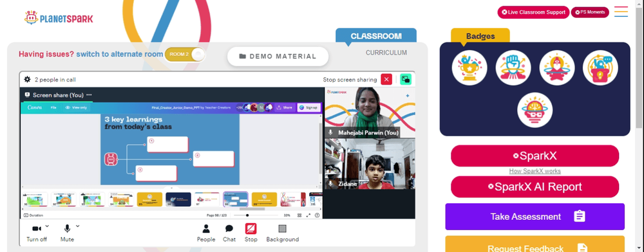Image resolution: width=644 pixels, height=252 pixels.
Task: Toggle the Canva View only eye option
Action: (76, 107)
